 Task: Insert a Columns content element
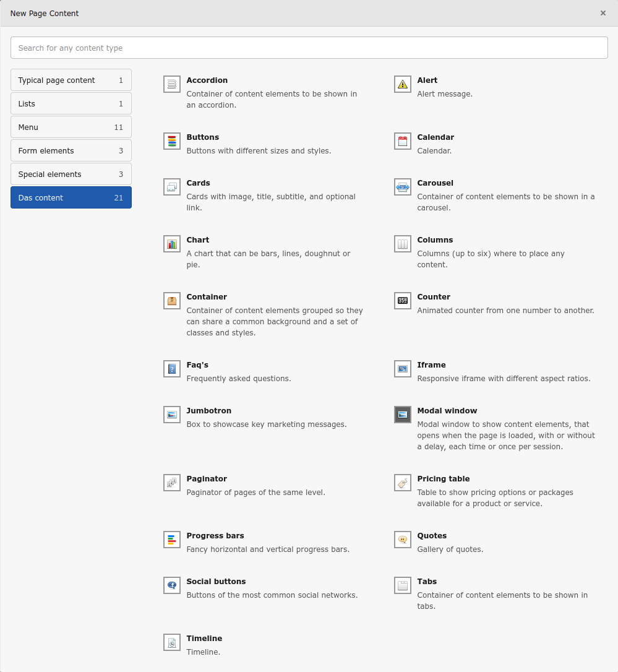[402, 244]
